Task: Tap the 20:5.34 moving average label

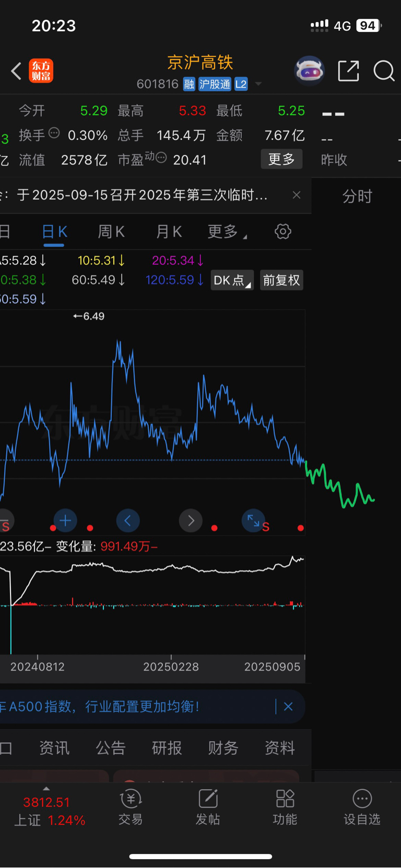Action: (178, 260)
